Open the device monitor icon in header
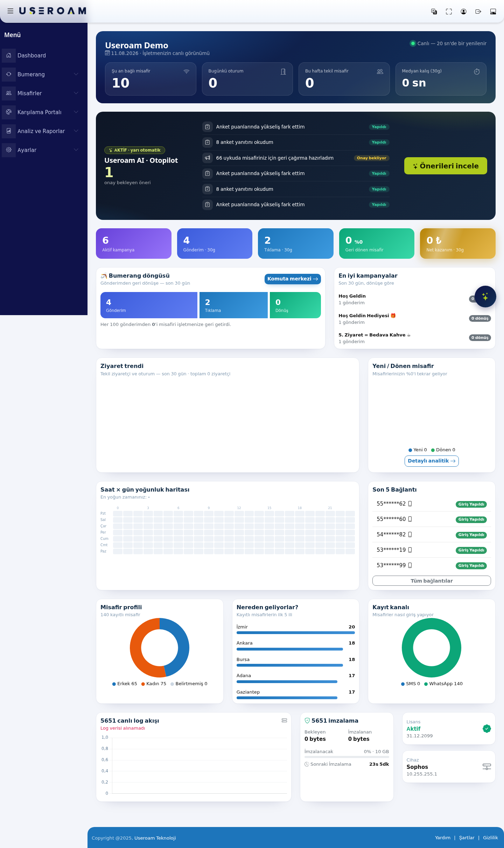 493,12
